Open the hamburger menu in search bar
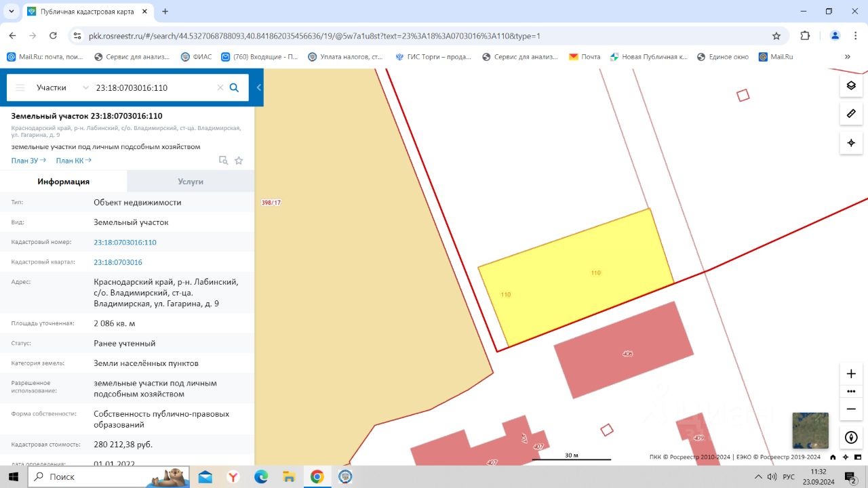Viewport: 868px width, 488px height. [x=20, y=87]
